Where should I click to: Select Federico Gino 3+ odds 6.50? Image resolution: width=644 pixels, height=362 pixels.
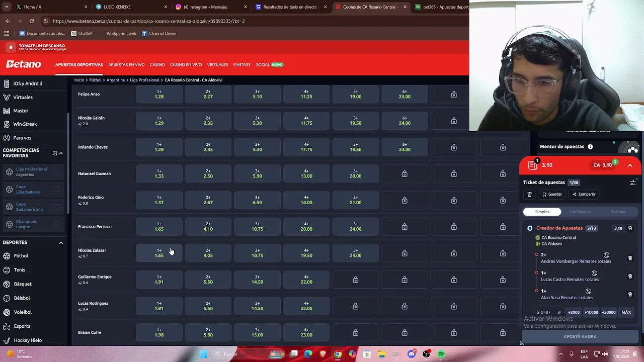[257, 200]
